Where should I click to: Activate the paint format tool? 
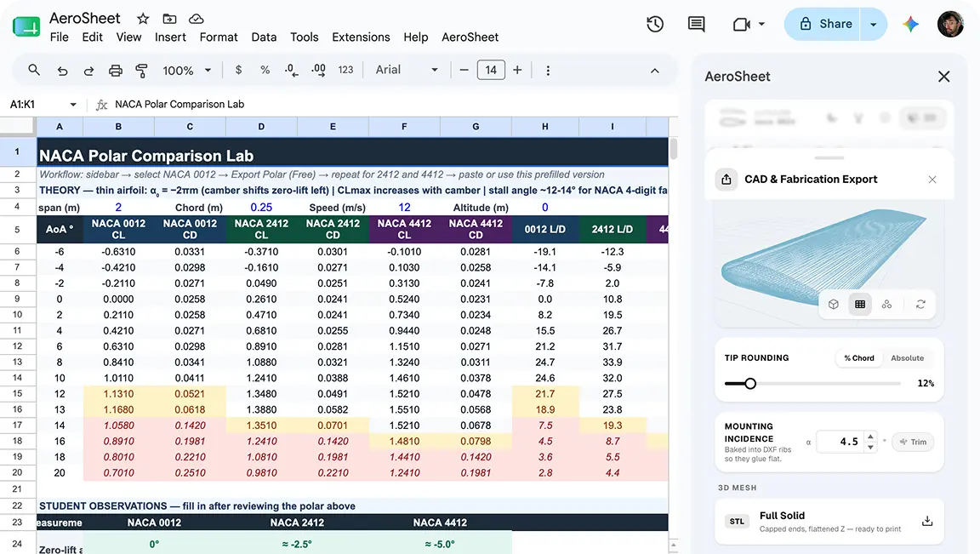click(142, 71)
